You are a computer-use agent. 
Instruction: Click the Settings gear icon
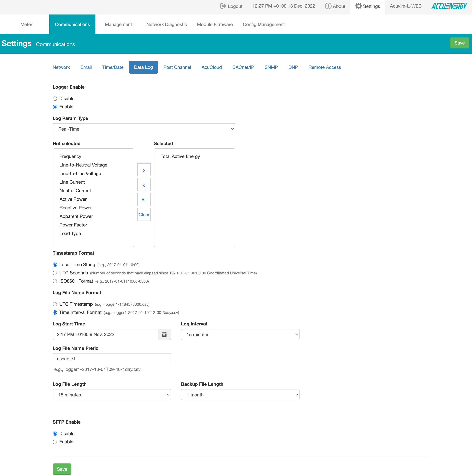click(358, 6)
